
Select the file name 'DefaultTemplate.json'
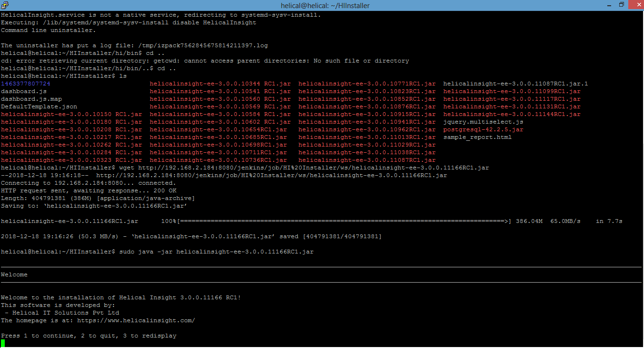pyautogui.click(x=39, y=106)
